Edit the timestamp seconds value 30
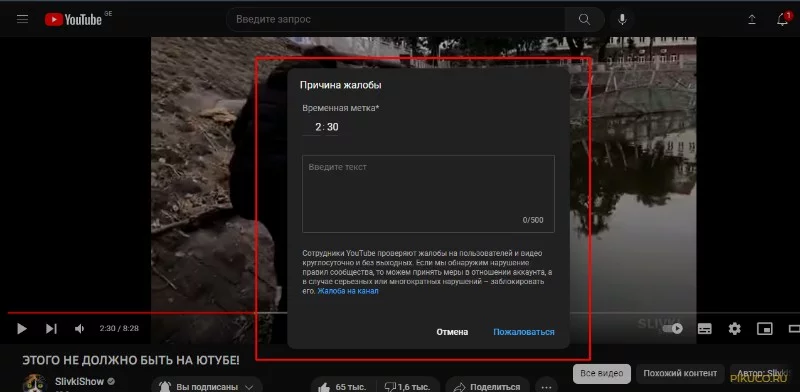This screenshot has width=800, height=392. point(333,127)
